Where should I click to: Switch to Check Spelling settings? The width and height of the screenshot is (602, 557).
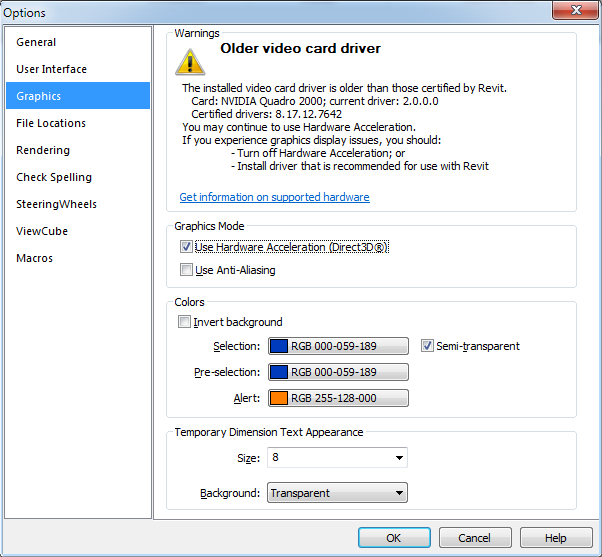[78, 177]
